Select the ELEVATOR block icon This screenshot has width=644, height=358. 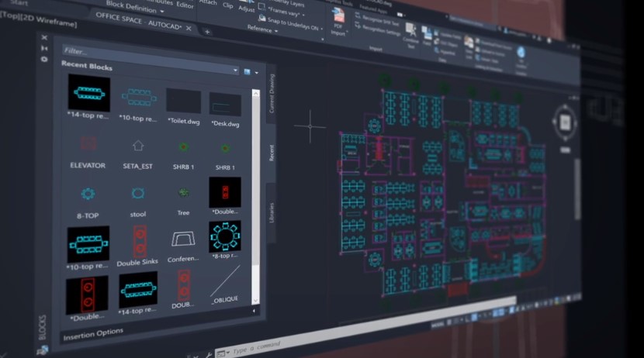tap(88, 143)
